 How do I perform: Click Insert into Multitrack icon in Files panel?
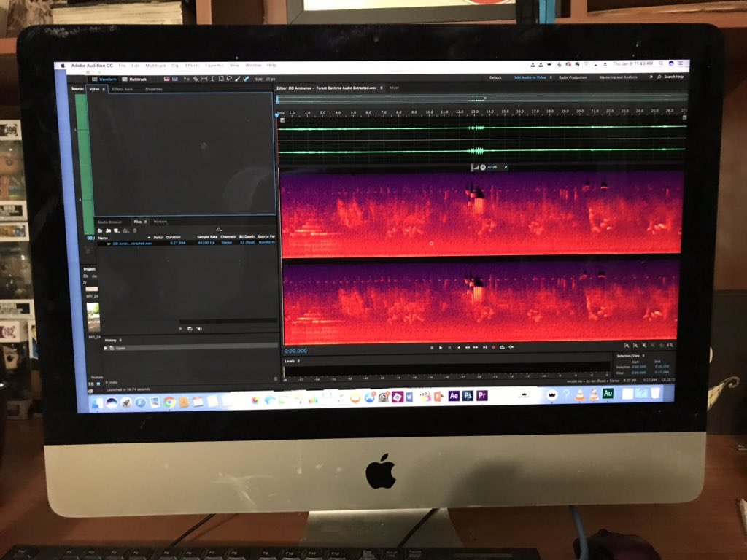pos(125,230)
